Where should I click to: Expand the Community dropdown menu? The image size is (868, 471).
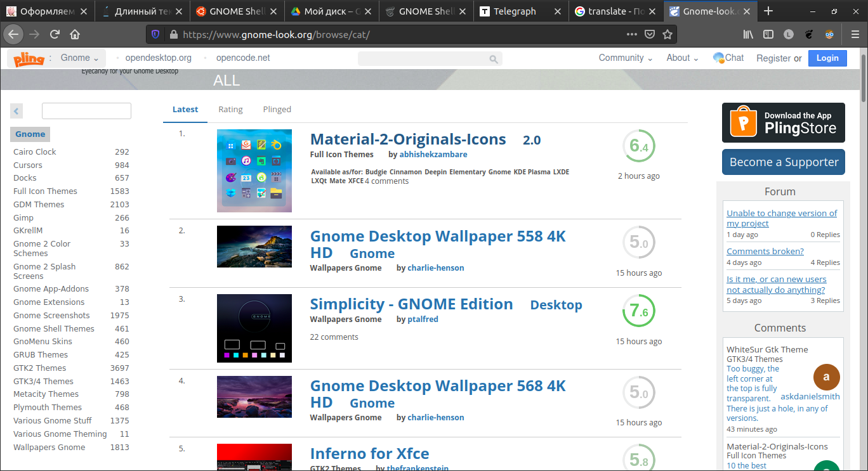(x=626, y=58)
